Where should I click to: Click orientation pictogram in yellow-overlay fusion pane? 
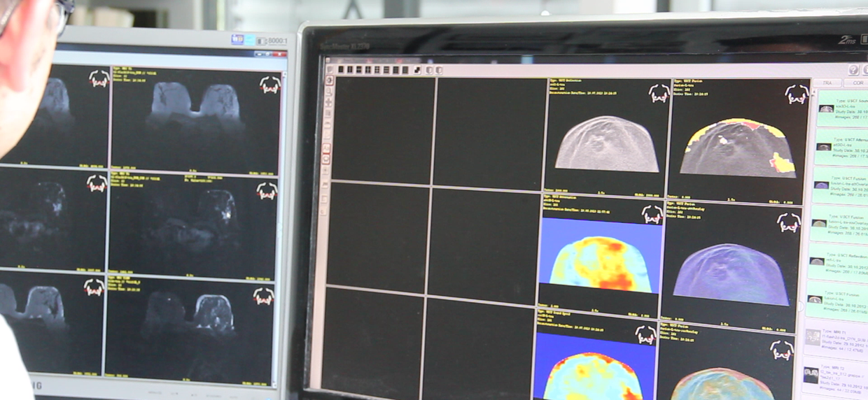[797, 94]
